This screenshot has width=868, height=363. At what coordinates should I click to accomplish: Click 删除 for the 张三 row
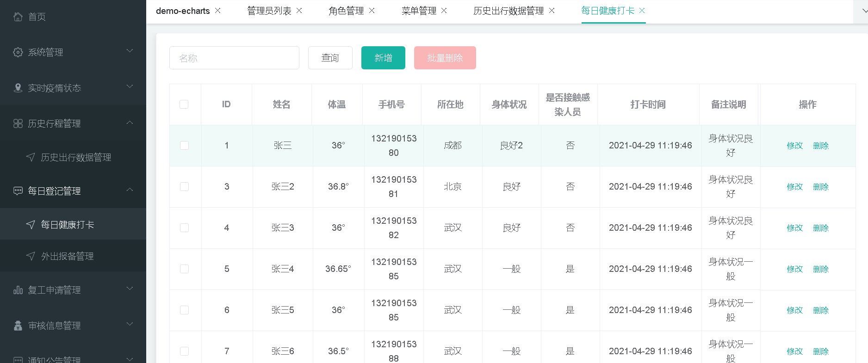[x=821, y=146]
